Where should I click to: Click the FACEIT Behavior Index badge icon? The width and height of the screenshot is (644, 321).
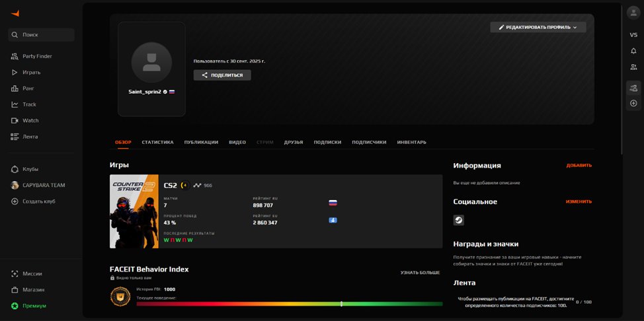coord(120,297)
